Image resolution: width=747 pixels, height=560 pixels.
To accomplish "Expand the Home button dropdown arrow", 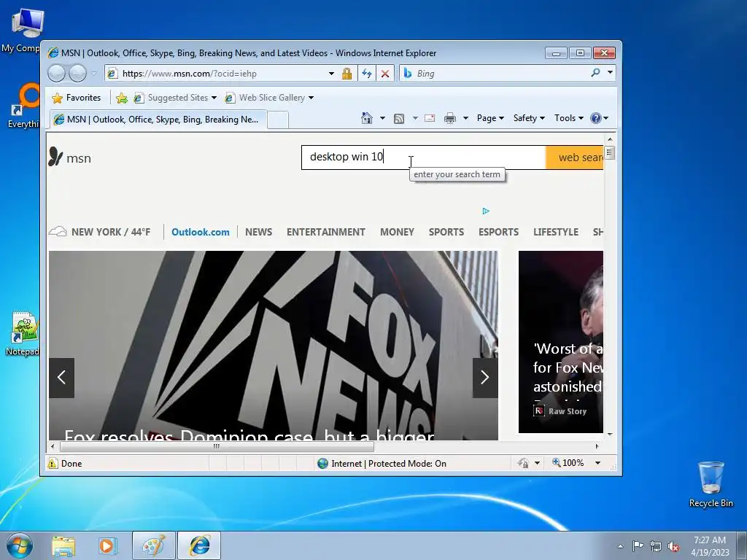I will tap(382, 118).
